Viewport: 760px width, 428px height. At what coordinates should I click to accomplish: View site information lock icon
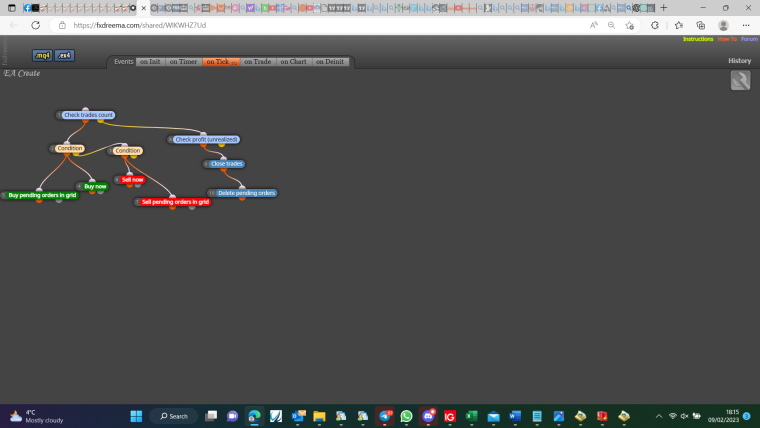(62, 25)
